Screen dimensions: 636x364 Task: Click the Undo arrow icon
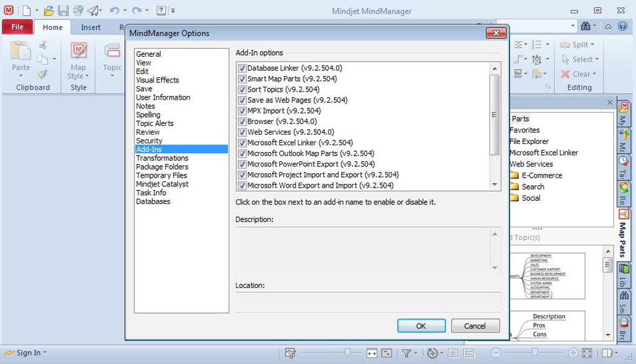[114, 11]
